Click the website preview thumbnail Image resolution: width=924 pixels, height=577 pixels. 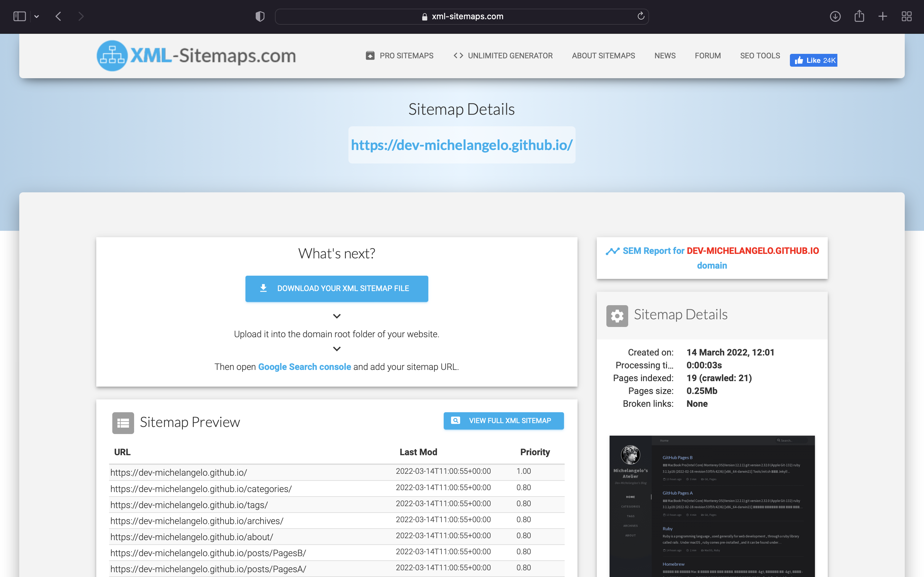712,506
